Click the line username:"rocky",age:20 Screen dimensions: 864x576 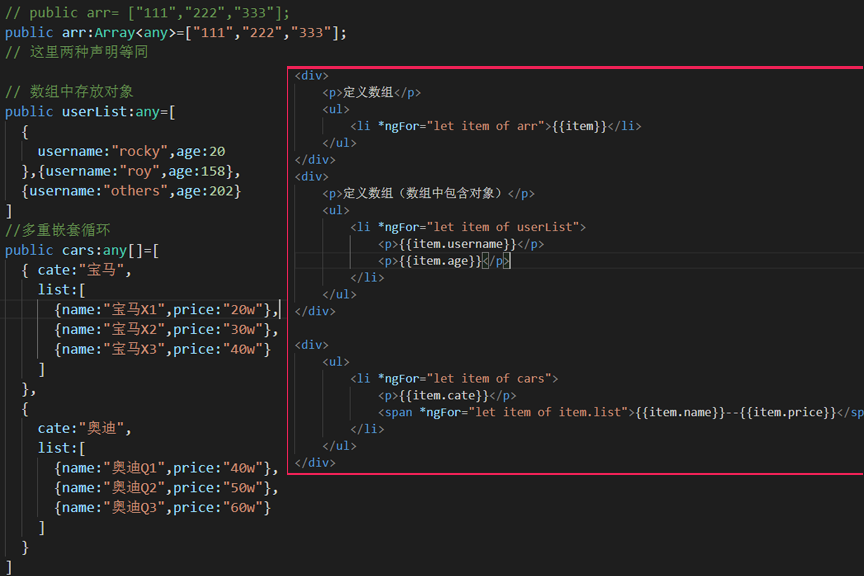click(131, 152)
